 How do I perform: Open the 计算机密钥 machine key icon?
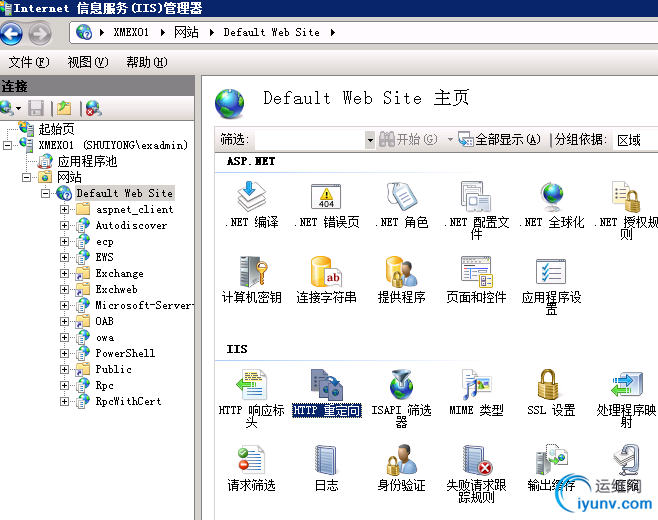click(x=251, y=272)
